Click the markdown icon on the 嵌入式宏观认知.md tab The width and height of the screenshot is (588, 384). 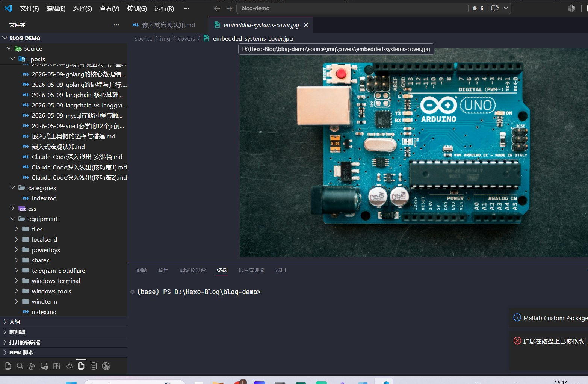tap(136, 25)
